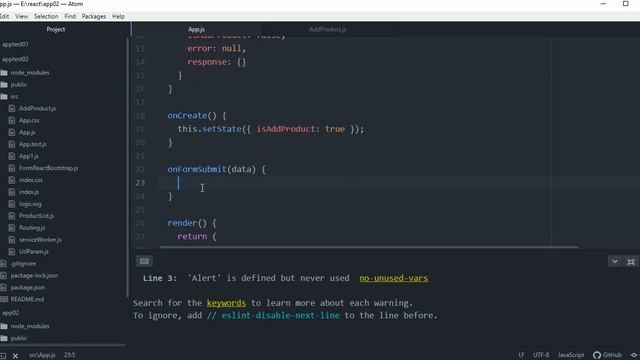This screenshot has width=640, height=360.
Task: Open the keywords link
Action: [226, 303]
